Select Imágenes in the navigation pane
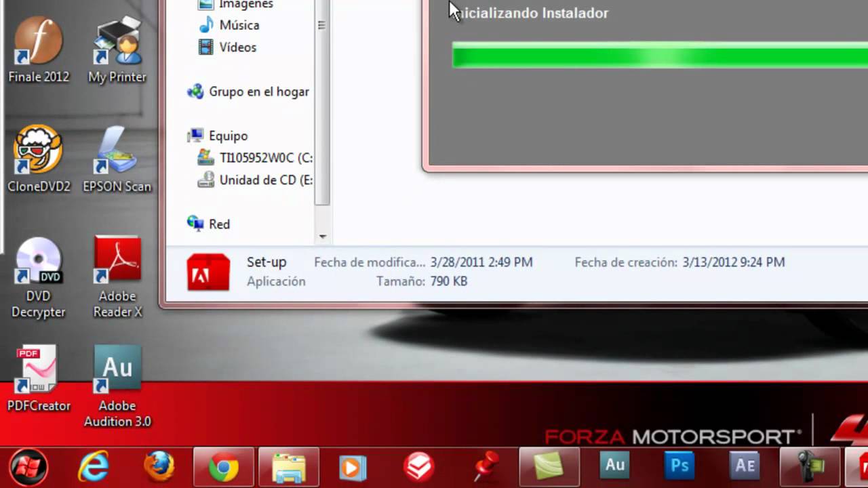The width and height of the screenshot is (868, 488). (235, 5)
